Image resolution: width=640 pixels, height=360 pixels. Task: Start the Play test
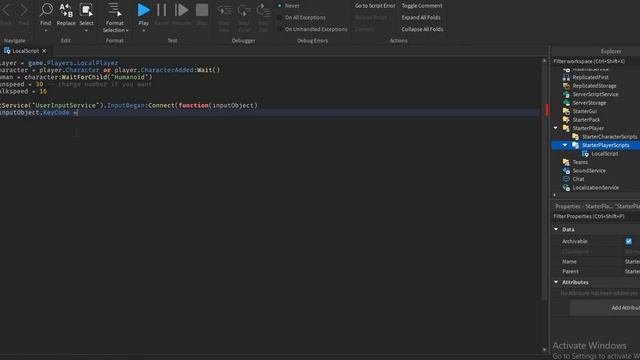143,10
